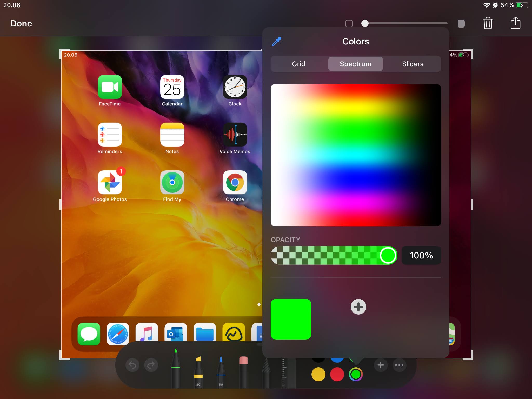Switch to the Sliders tab

(x=413, y=64)
